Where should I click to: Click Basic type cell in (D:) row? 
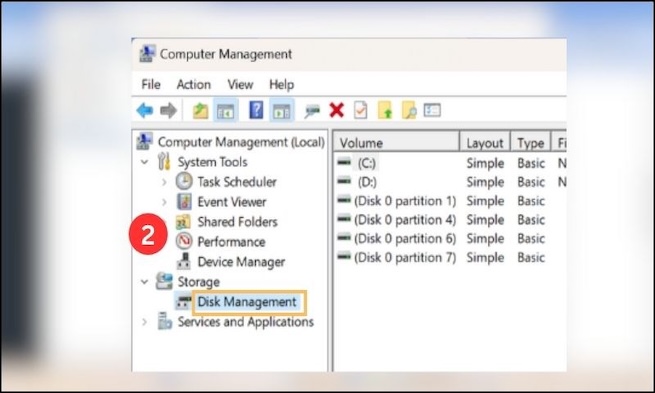531,182
